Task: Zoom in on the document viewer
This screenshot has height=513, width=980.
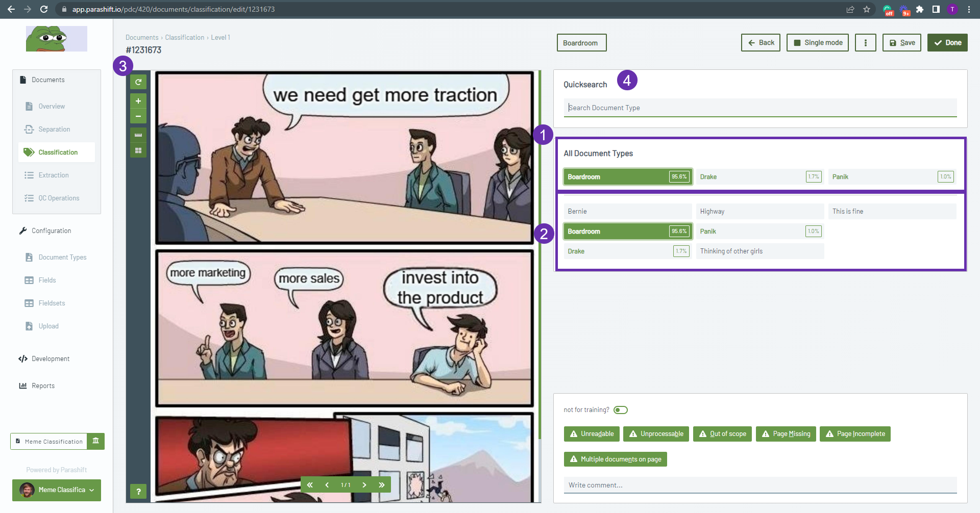Action: coord(138,101)
